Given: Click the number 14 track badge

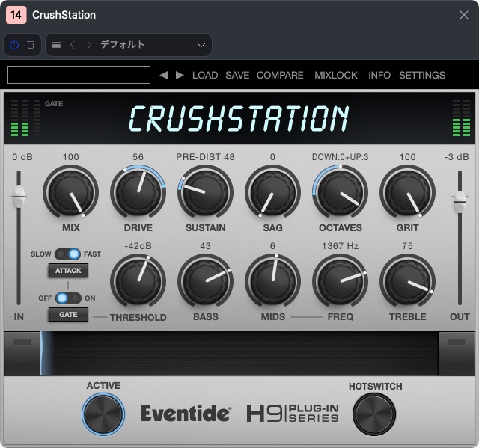Looking at the screenshot, I should (x=16, y=15).
